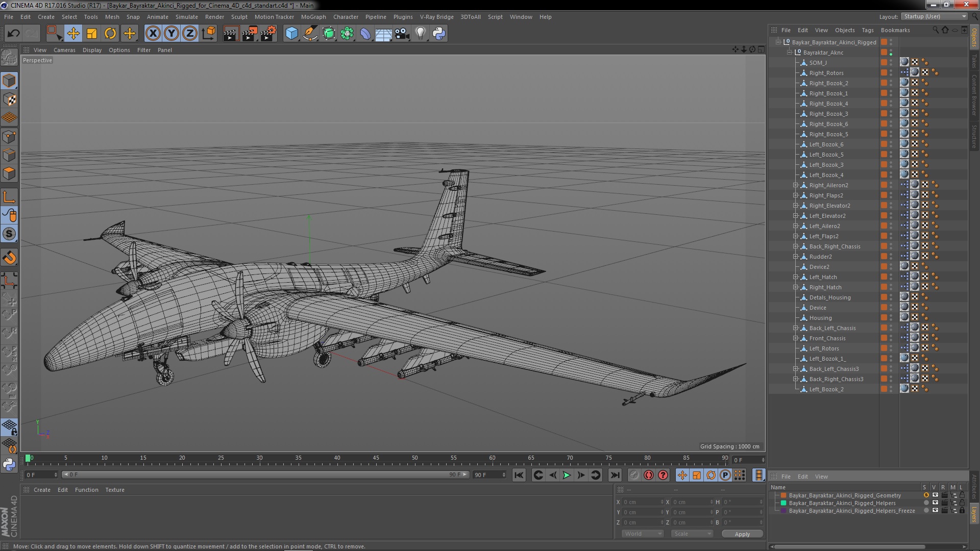Viewport: 980px width, 551px height.
Task: Click the Floor environment object icon
Action: click(383, 34)
